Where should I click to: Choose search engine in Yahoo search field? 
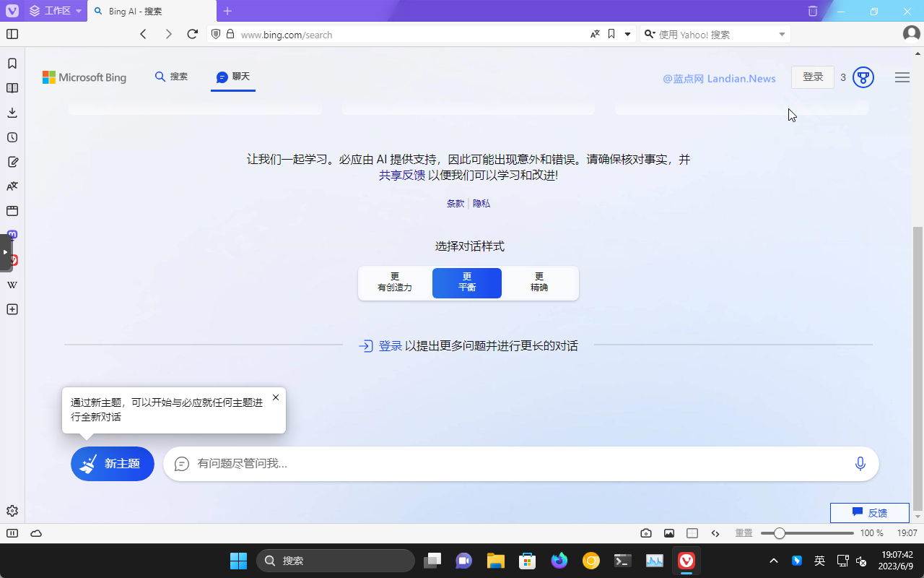click(x=649, y=34)
